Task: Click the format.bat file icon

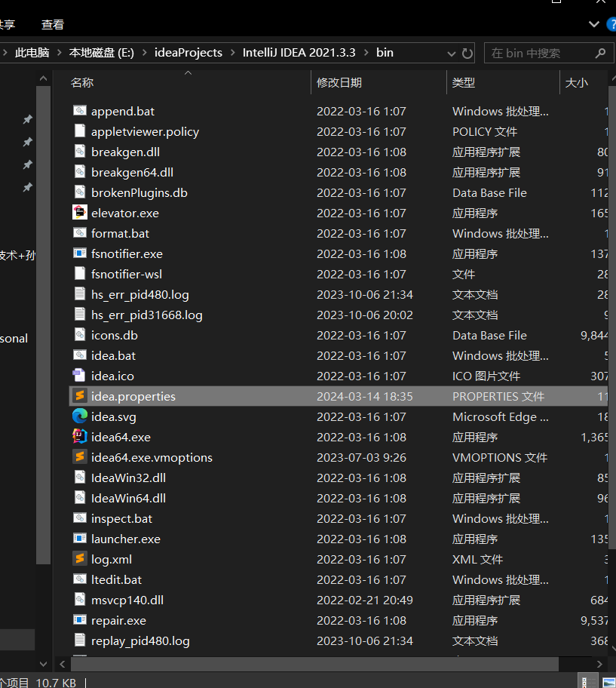Action: point(79,232)
